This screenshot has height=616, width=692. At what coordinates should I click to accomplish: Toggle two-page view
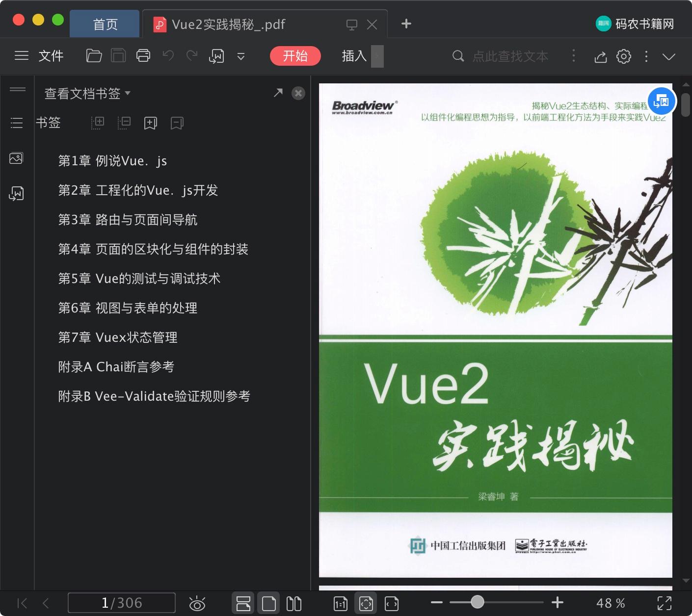pos(294,603)
